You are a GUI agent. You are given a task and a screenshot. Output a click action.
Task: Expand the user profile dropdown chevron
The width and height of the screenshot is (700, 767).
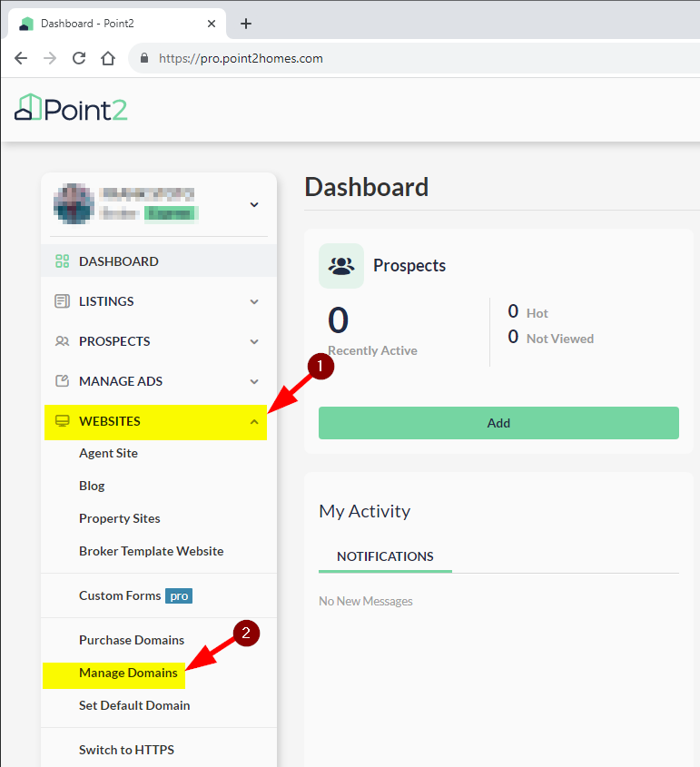click(x=254, y=204)
